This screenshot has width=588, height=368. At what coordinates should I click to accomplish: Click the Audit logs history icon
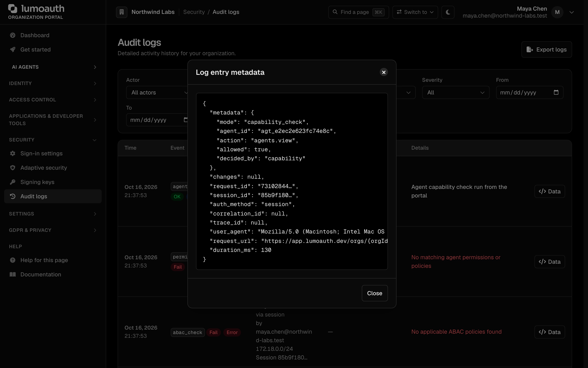pos(13,196)
